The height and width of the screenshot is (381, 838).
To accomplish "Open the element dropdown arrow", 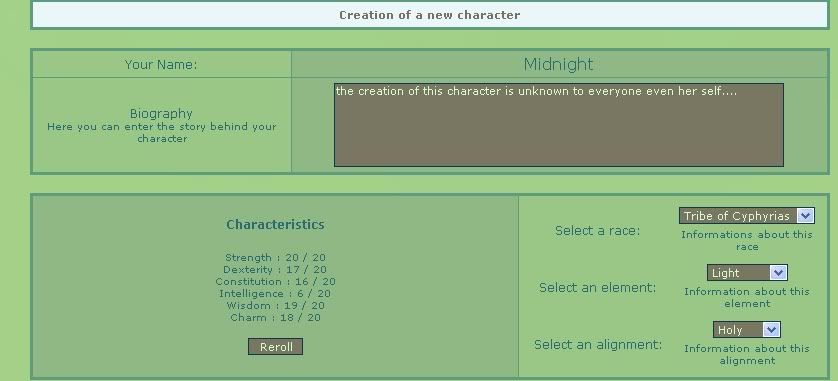I will (778, 273).
